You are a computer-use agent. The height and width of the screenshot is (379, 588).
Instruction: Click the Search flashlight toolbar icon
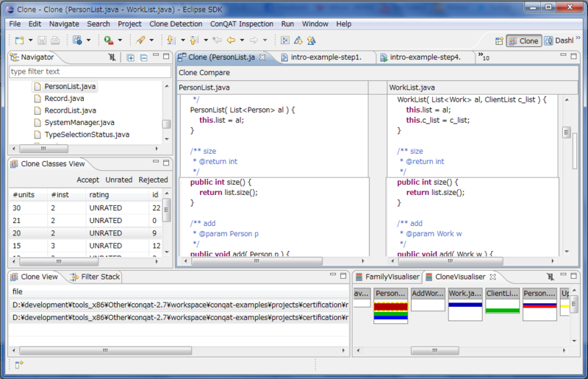pos(140,40)
